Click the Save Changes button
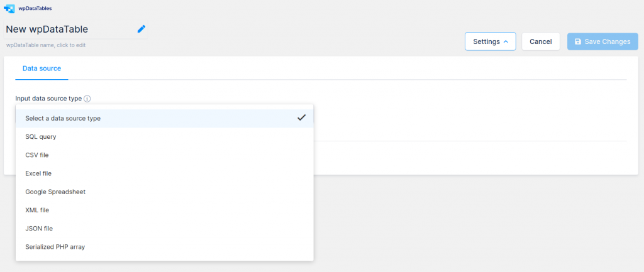 tap(602, 41)
